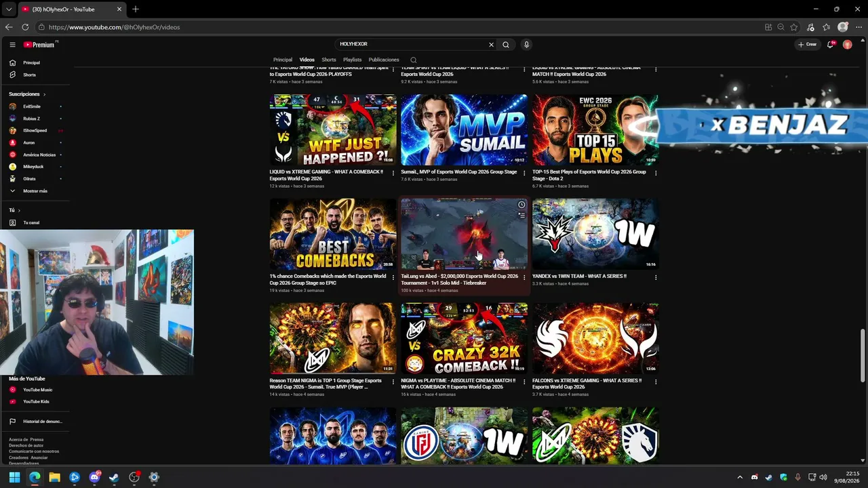
Task: Start voice search with the microphone
Action: click(x=526, y=45)
